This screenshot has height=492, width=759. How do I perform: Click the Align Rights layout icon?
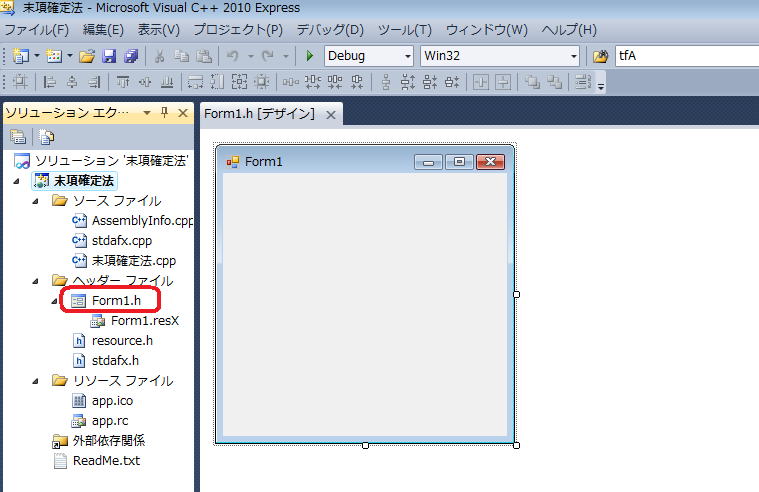click(x=94, y=82)
